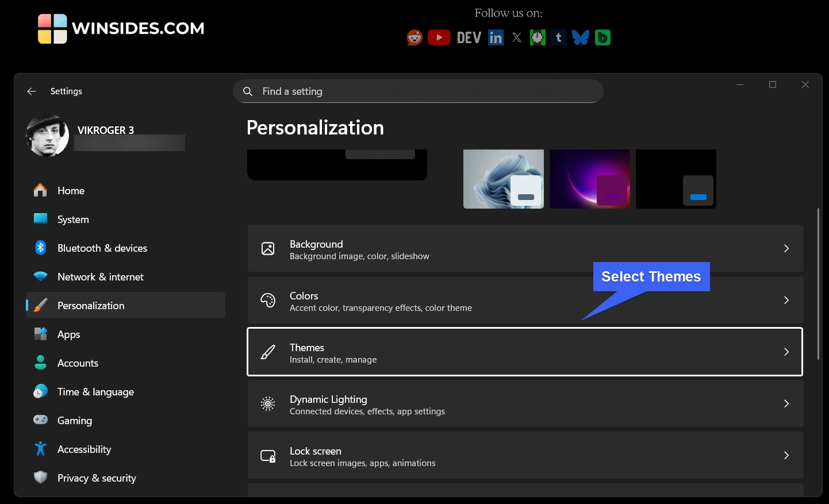This screenshot has width=829, height=504.
Task: Expand the Lock screen chevron
Action: (786, 455)
